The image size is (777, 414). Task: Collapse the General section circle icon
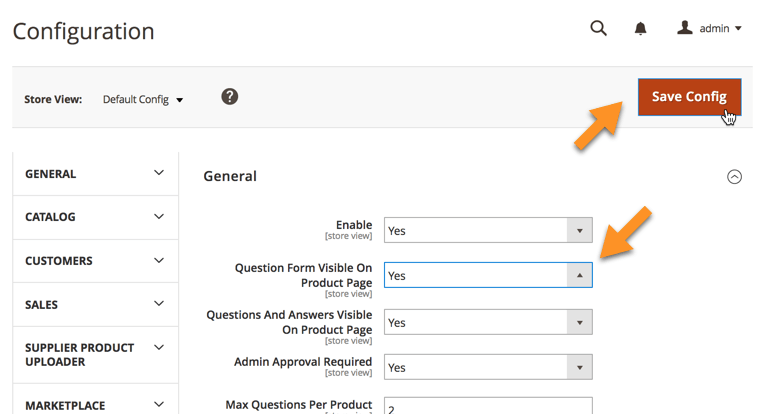point(734,177)
